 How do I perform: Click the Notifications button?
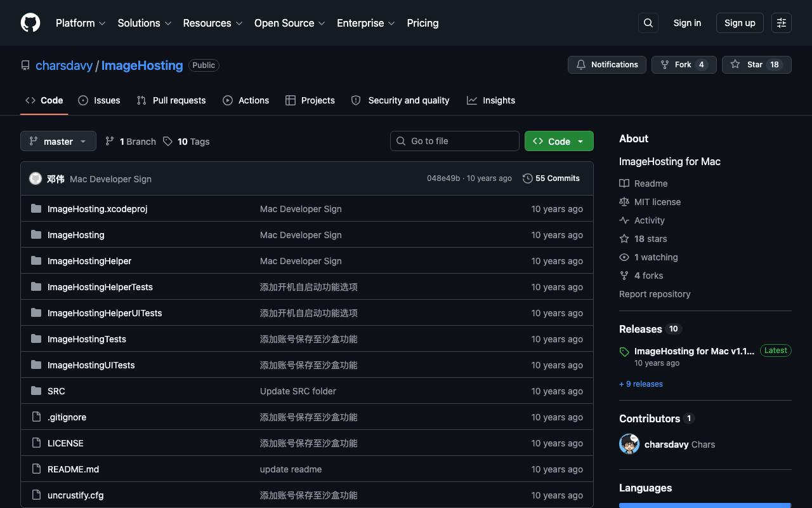tap(607, 65)
